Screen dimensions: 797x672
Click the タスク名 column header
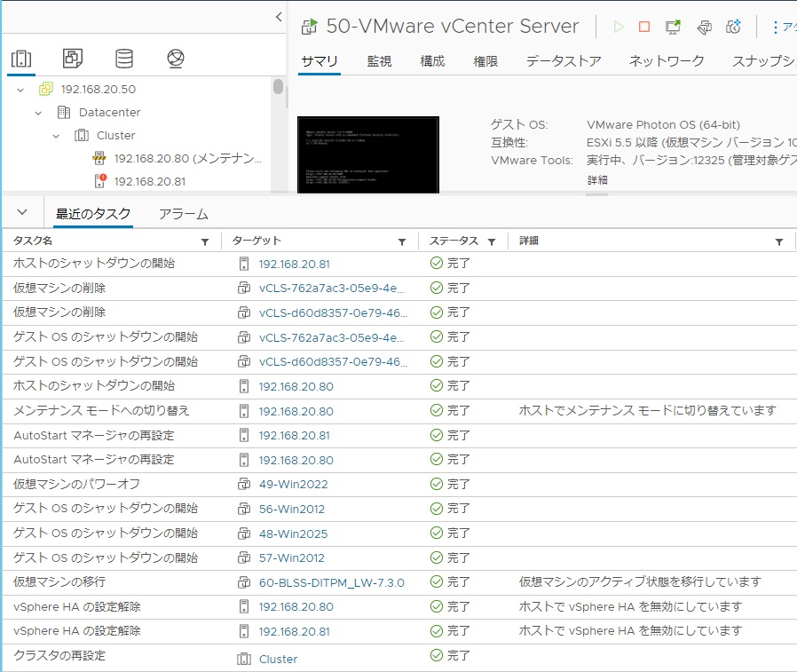[x=33, y=241]
